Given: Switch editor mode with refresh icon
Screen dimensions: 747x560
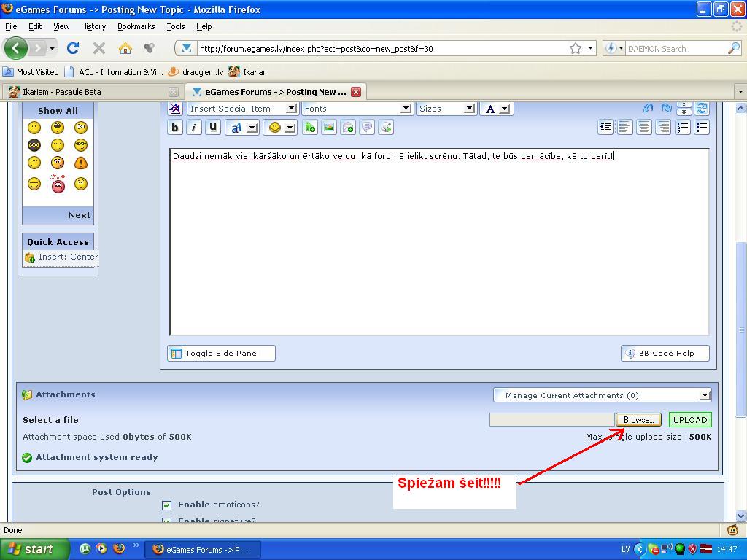Looking at the screenshot, I should tap(703, 109).
